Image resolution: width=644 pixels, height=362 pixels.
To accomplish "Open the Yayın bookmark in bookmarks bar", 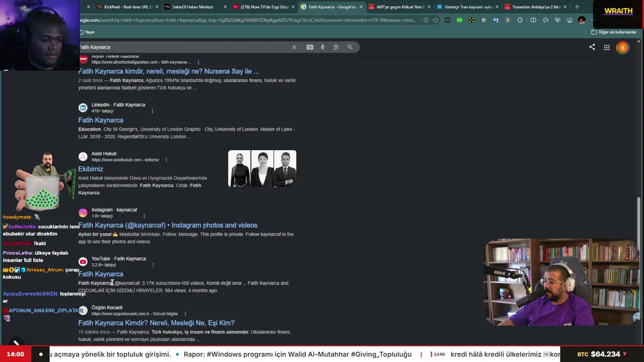I will click(x=87, y=32).
